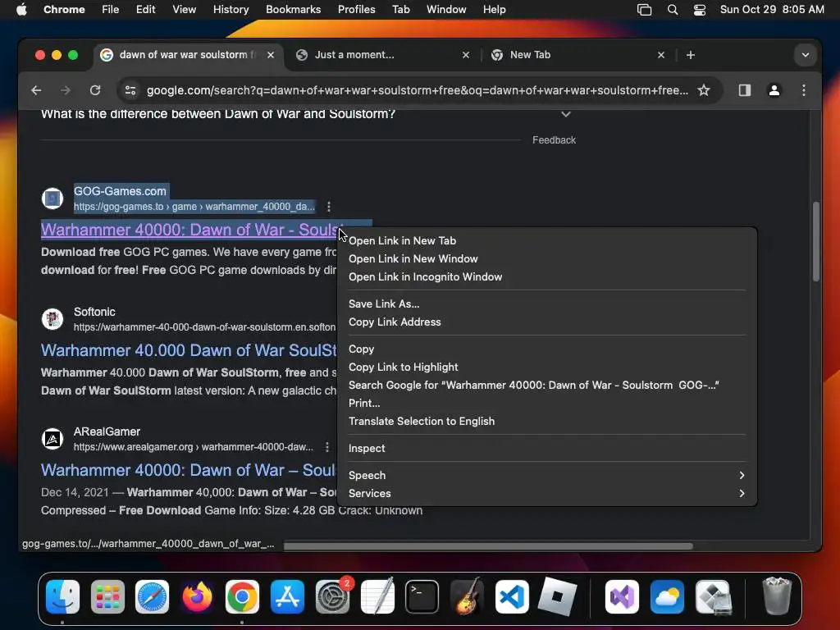This screenshot has height=630, width=840.
Task: Select Copy Link Address
Action: point(547,322)
